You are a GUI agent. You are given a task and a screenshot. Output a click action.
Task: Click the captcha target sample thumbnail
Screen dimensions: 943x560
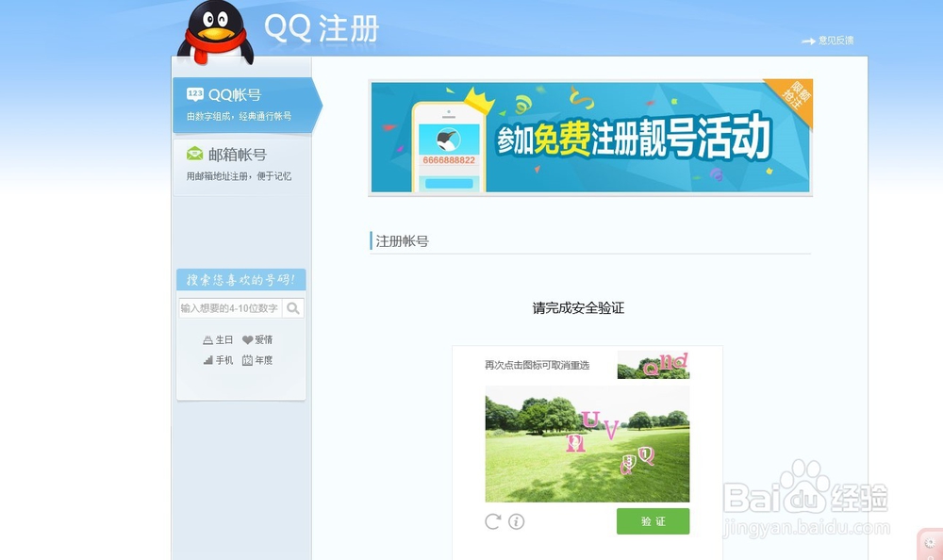click(653, 365)
